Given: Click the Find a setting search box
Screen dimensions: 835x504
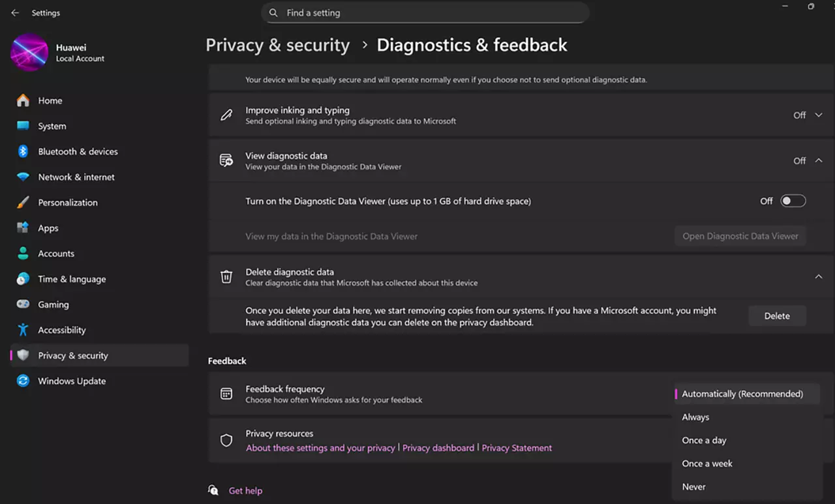Looking at the screenshot, I should coord(425,13).
